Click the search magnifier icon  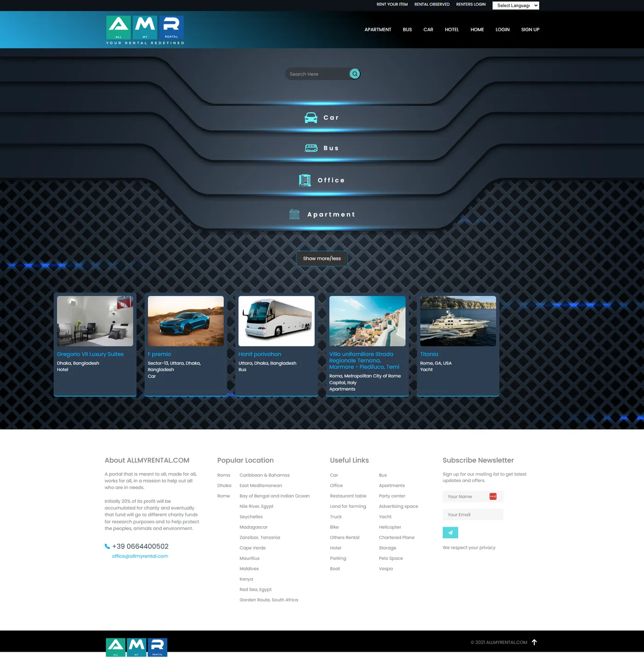click(355, 74)
